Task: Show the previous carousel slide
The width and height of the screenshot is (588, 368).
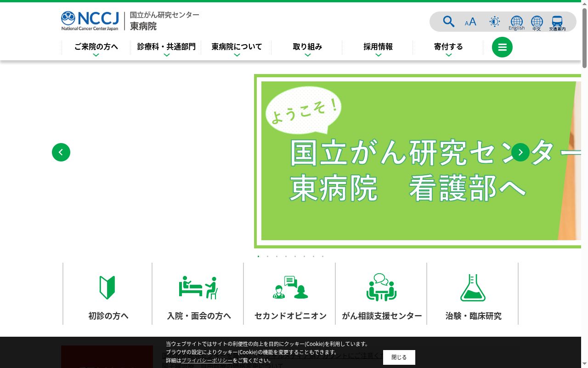Action: tap(61, 152)
